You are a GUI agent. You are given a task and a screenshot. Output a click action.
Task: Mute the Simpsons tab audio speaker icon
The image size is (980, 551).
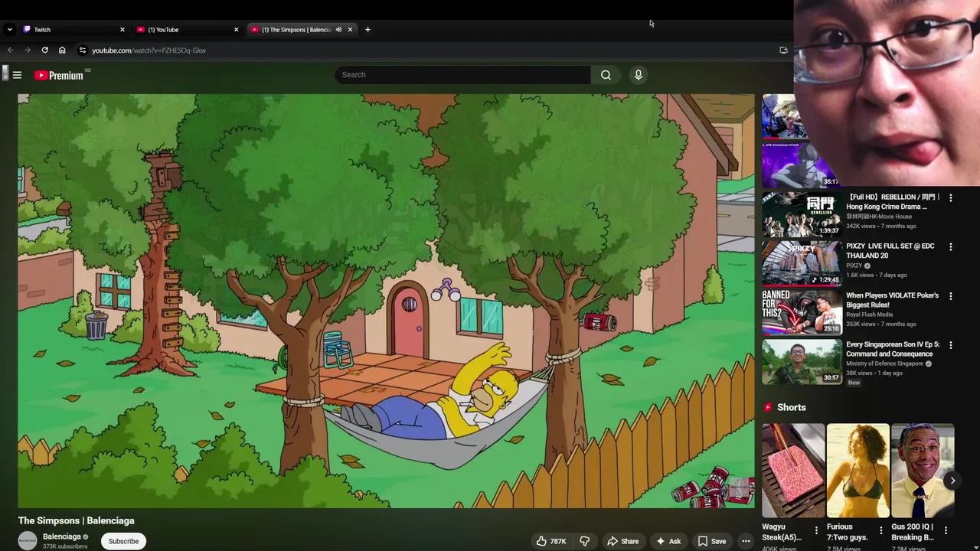click(338, 30)
